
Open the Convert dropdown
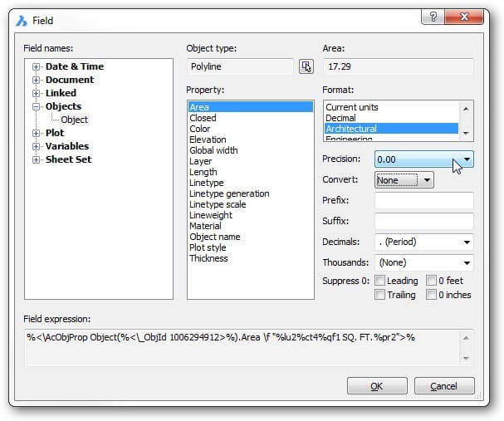pos(404,180)
